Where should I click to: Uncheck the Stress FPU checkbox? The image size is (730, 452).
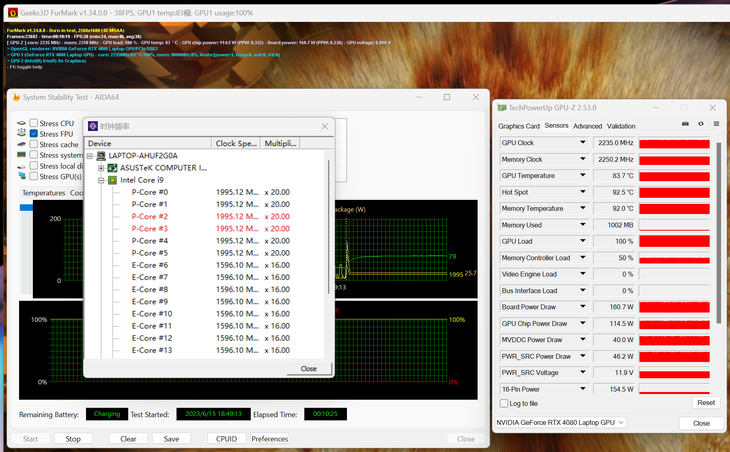(x=34, y=134)
